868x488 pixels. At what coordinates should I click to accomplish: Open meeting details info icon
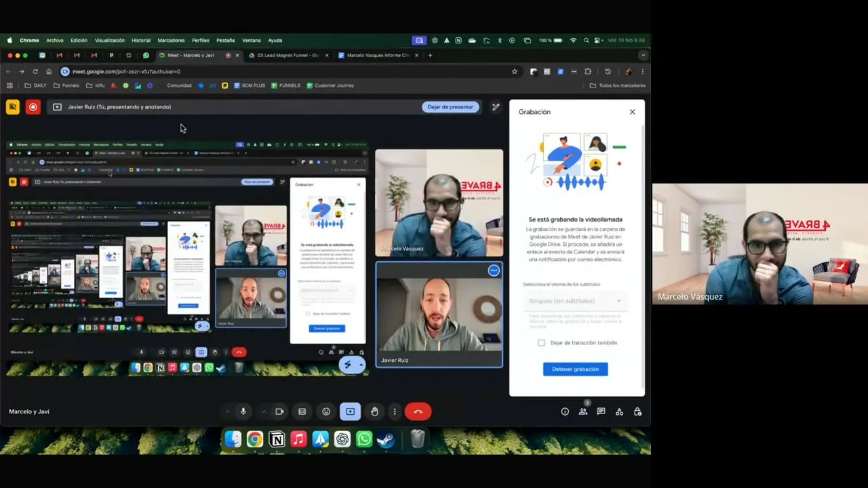565,411
